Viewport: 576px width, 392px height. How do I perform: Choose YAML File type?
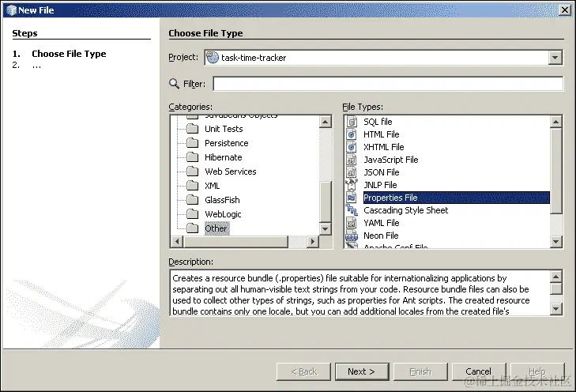382,223
